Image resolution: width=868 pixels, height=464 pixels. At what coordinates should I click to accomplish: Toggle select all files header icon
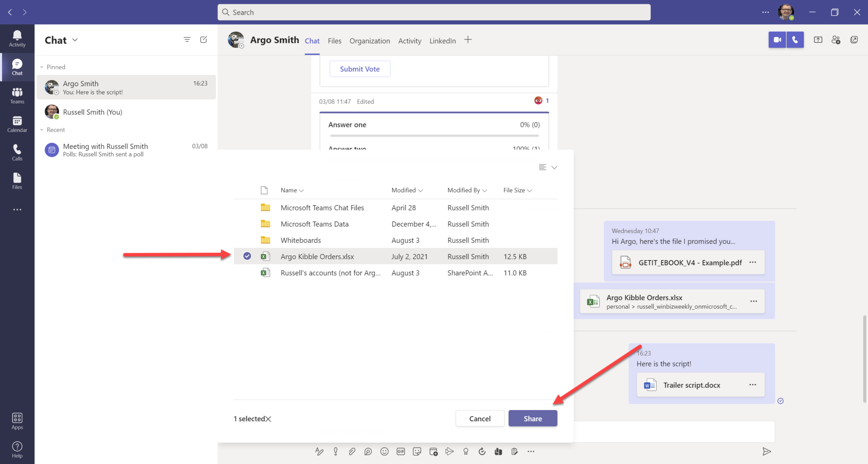click(x=264, y=190)
